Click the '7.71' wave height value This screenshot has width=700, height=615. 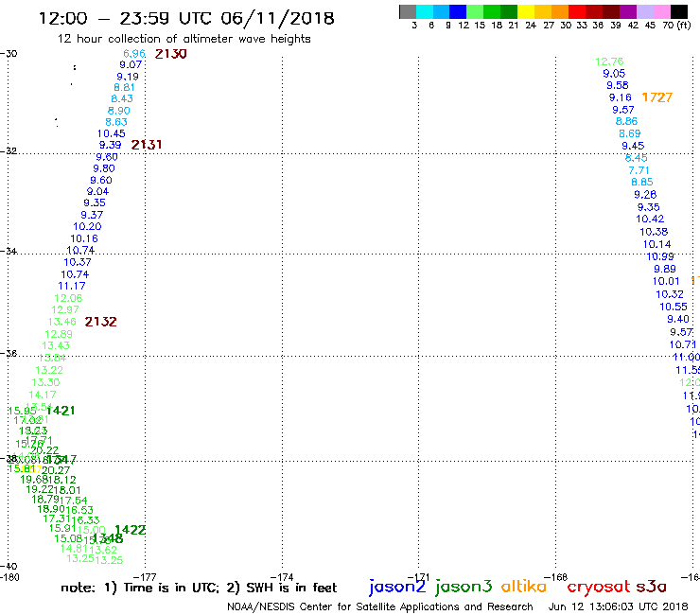pyautogui.click(x=639, y=170)
